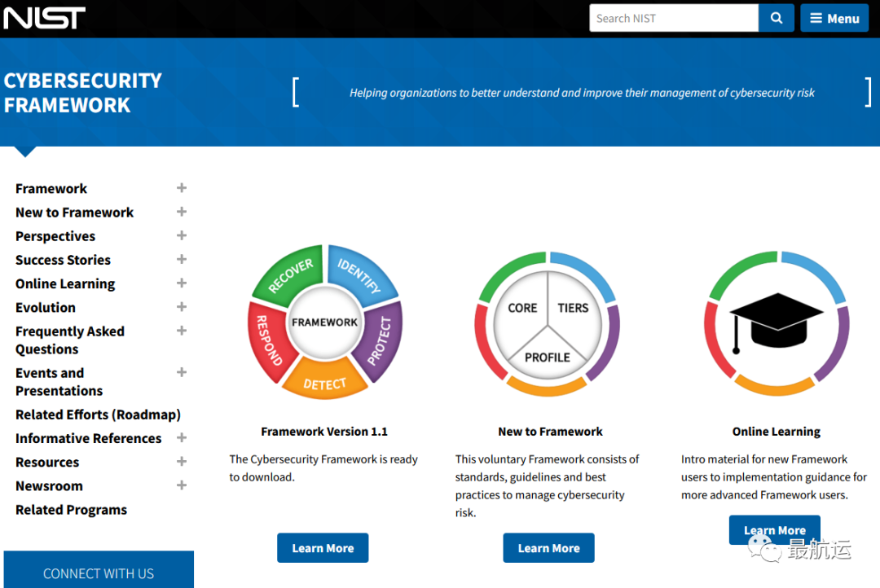The width and height of the screenshot is (880, 588).
Task: Click the search magnifier button
Action: 777,18
